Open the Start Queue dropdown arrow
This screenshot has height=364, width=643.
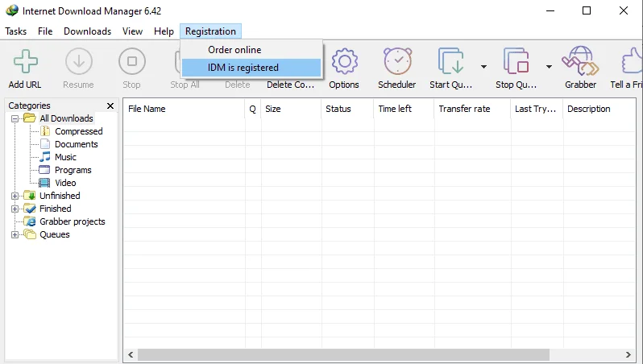484,67
